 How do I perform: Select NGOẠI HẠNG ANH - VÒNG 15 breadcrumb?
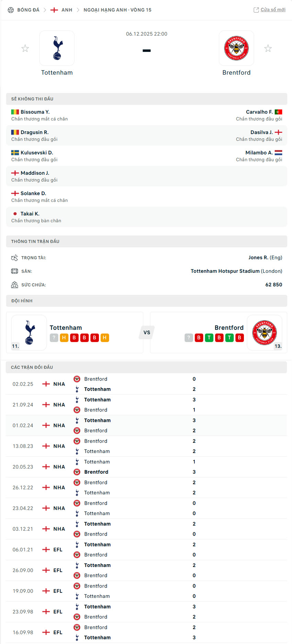pos(117,10)
